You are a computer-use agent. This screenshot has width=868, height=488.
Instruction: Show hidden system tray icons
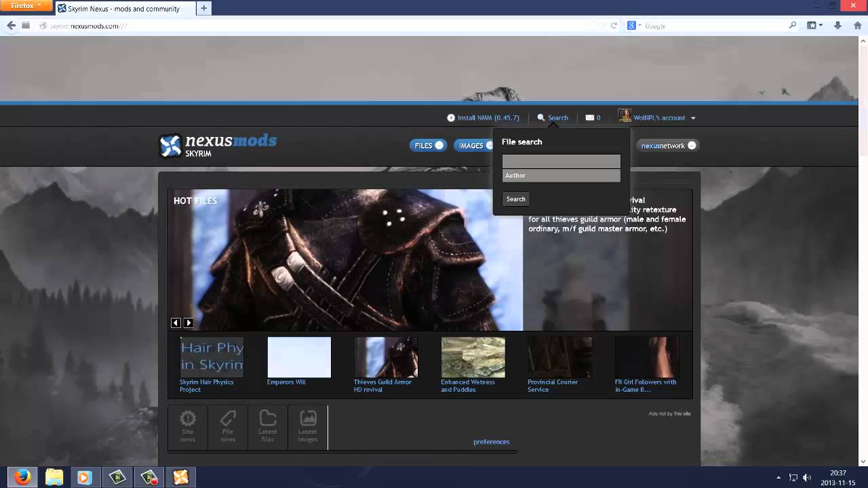point(778,478)
